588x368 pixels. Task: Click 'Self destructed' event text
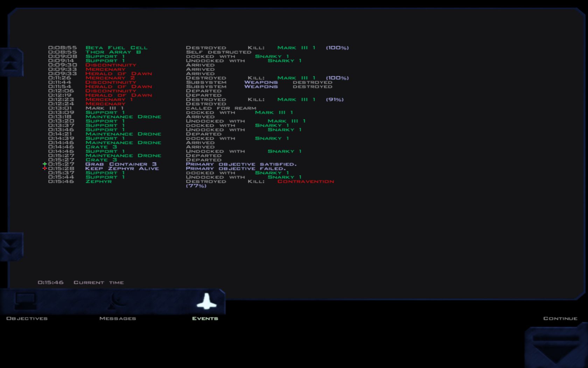pyautogui.click(x=219, y=52)
